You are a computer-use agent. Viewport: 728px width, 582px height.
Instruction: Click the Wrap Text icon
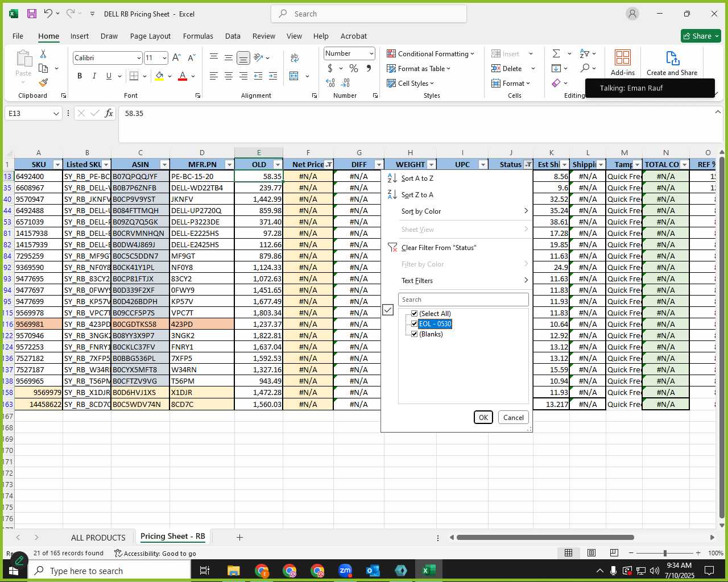[x=295, y=57]
